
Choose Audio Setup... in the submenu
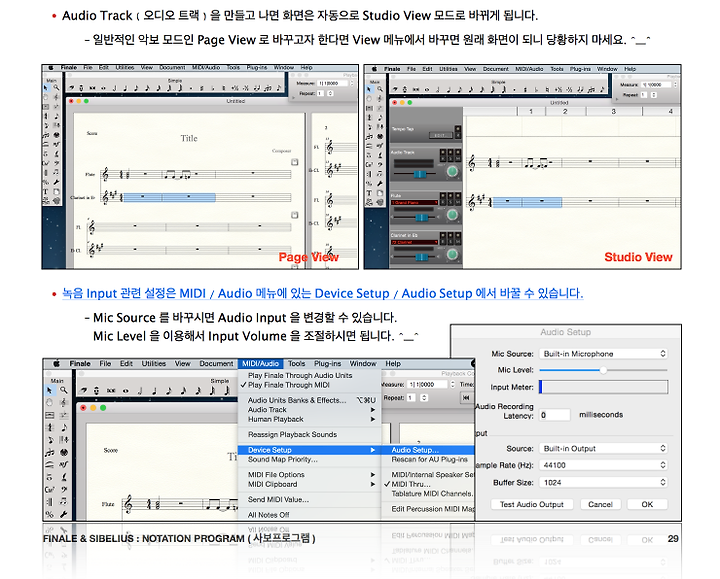pyautogui.click(x=428, y=450)
